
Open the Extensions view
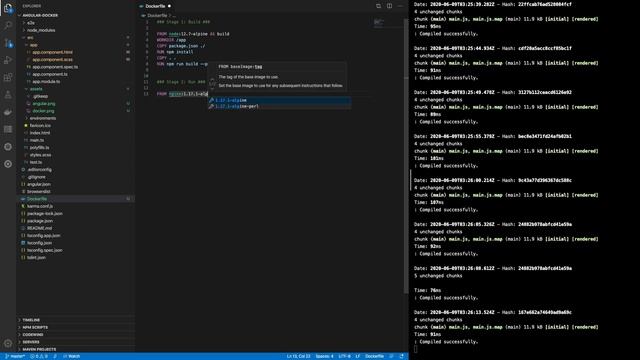[8, 78]
